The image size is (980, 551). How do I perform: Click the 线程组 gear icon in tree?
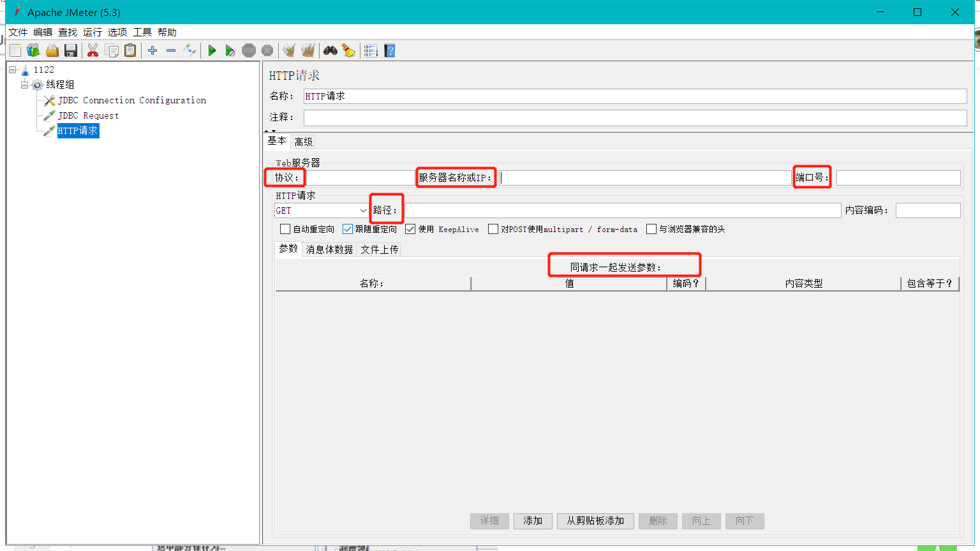click(38, 85)
